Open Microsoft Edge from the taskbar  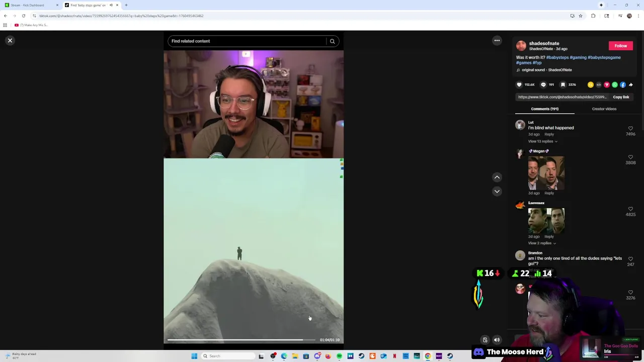[284, 356]
